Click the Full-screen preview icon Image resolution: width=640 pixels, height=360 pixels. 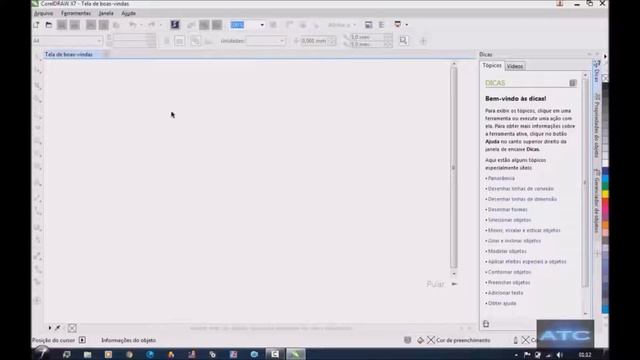pyautogui.click(x=273, y=25)
